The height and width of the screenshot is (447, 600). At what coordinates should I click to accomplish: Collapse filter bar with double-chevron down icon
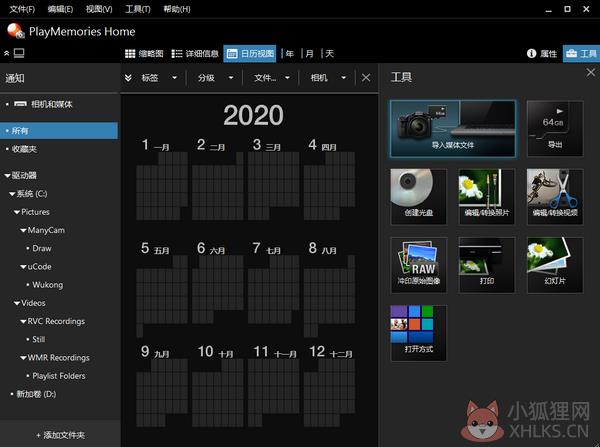128,78
